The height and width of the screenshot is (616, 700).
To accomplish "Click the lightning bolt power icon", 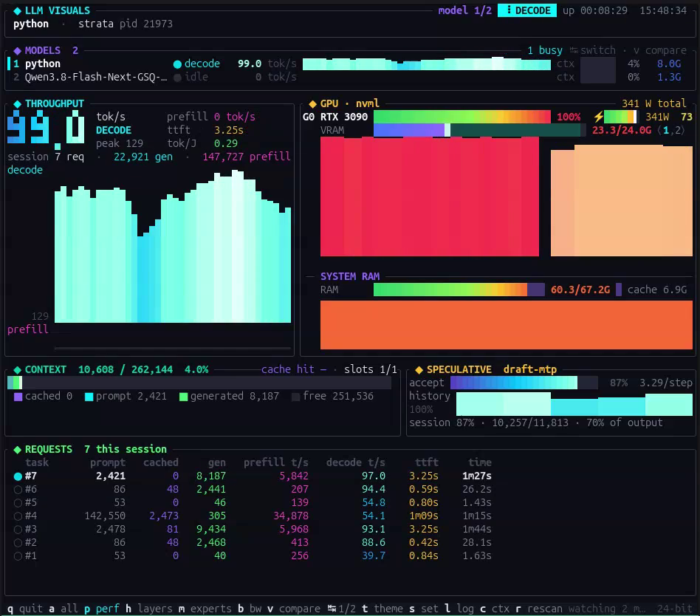I will (598, 117).
